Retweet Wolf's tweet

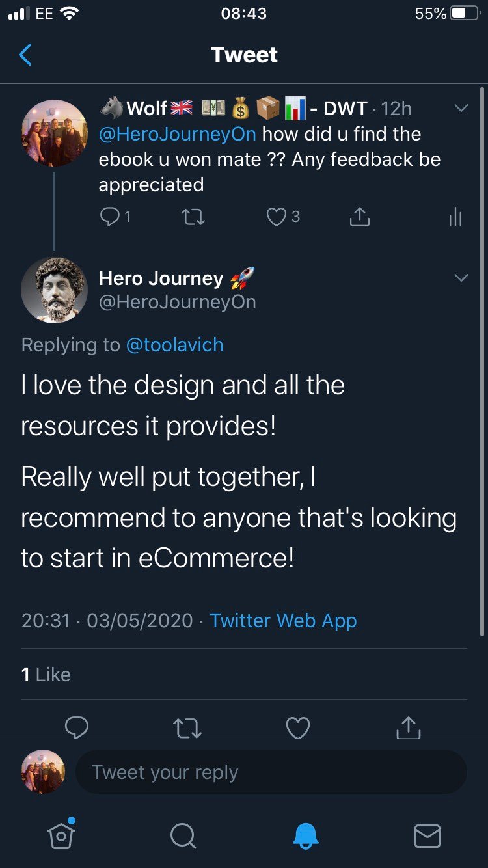pos(193,217)
